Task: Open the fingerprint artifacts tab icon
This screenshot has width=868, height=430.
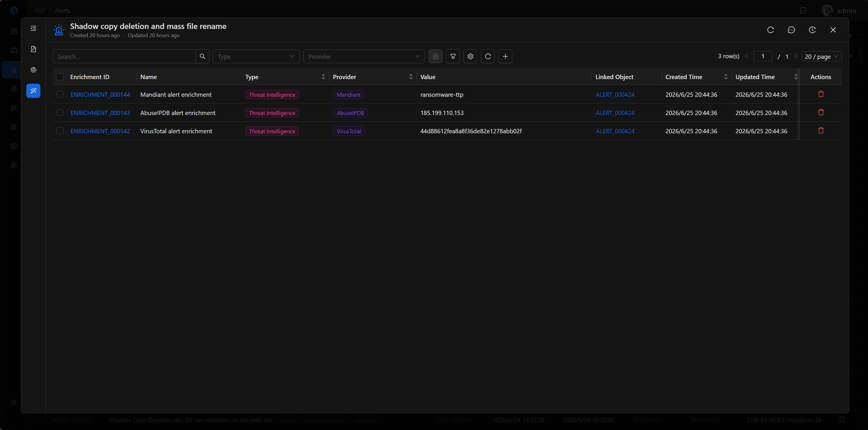Action: [x=33, y=70]
